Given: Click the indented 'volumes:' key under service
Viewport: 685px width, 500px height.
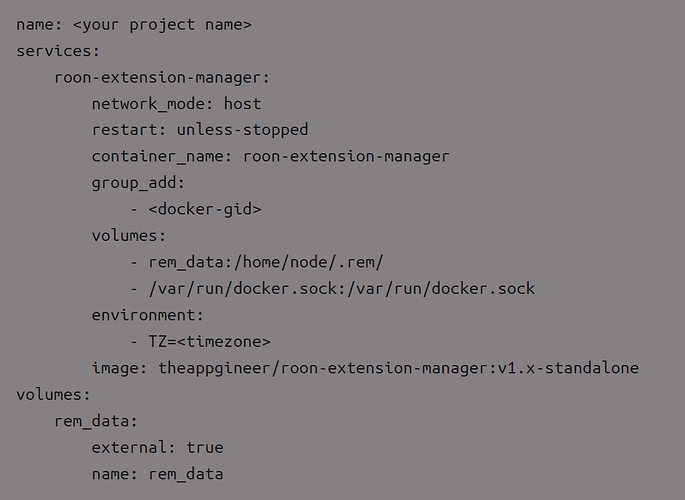Looking at the screenshot, I should (x=129, y=236).
